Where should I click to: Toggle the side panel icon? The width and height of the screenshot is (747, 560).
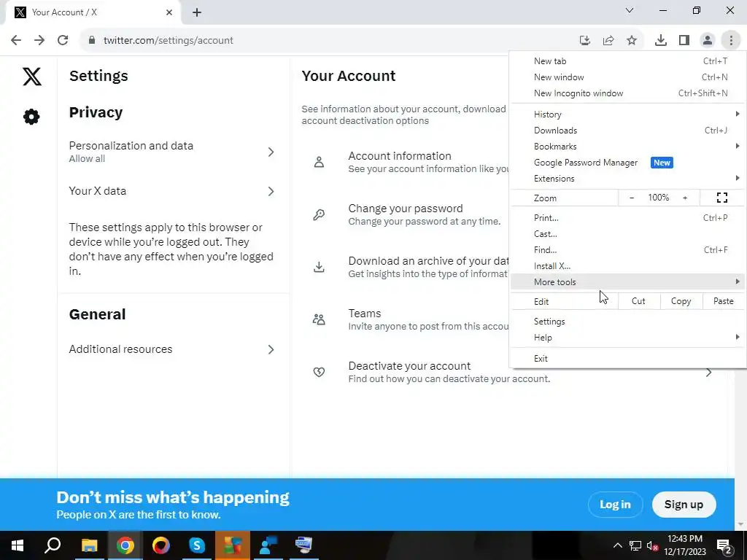point(684,40)
